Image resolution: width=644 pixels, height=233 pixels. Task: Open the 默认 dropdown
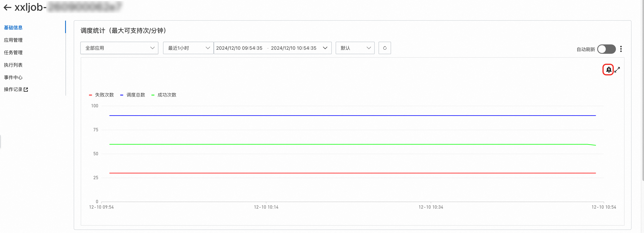click(355, 48)
